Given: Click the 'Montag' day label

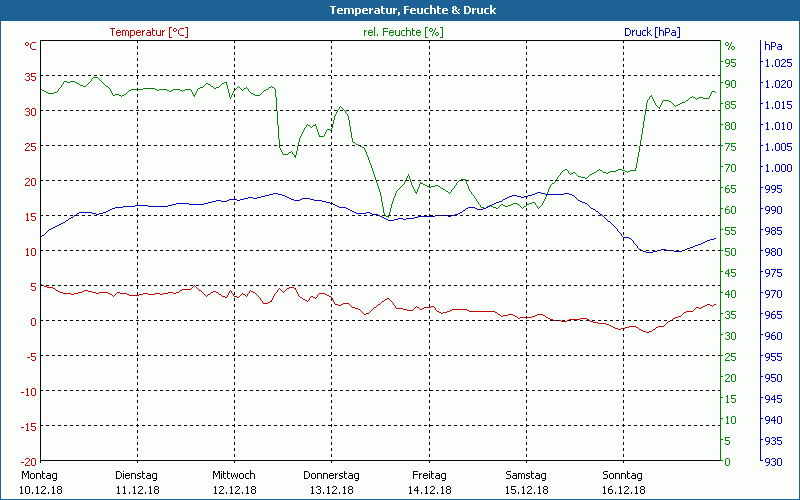Looking at the screenshot, I should point(39,475).
